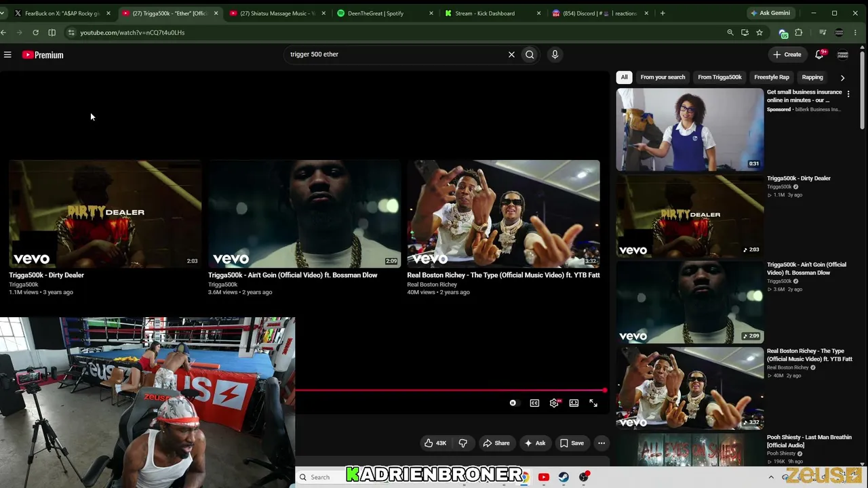
Task: Open sidebar Real Boston Richey The Type title
Action: (810, 355)
